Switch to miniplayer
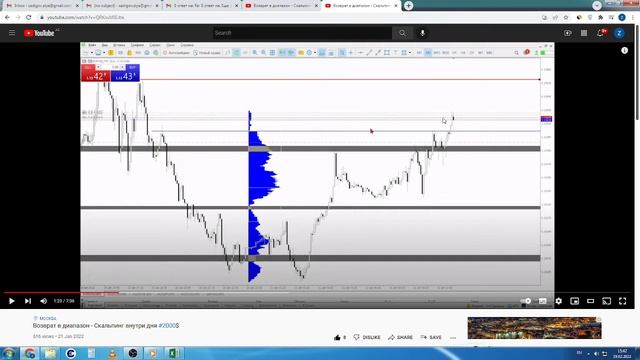Viewport: 640px width, 360px height. (574, 301)
